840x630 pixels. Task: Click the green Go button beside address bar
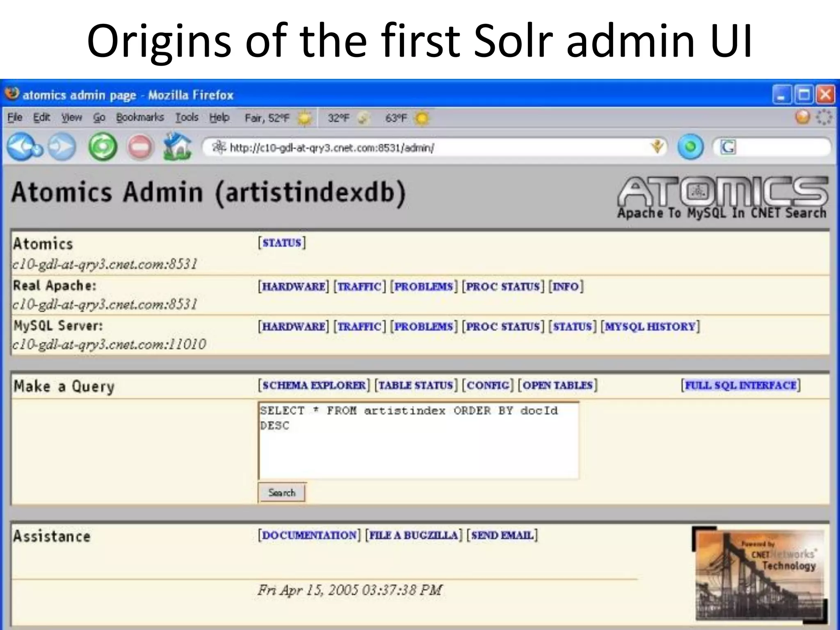coord(690,147)
